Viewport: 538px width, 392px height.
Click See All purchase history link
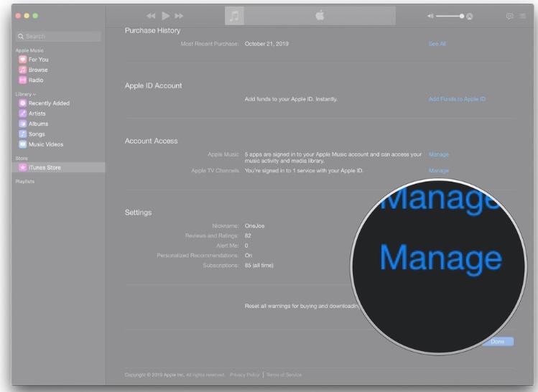click(437, 44)
